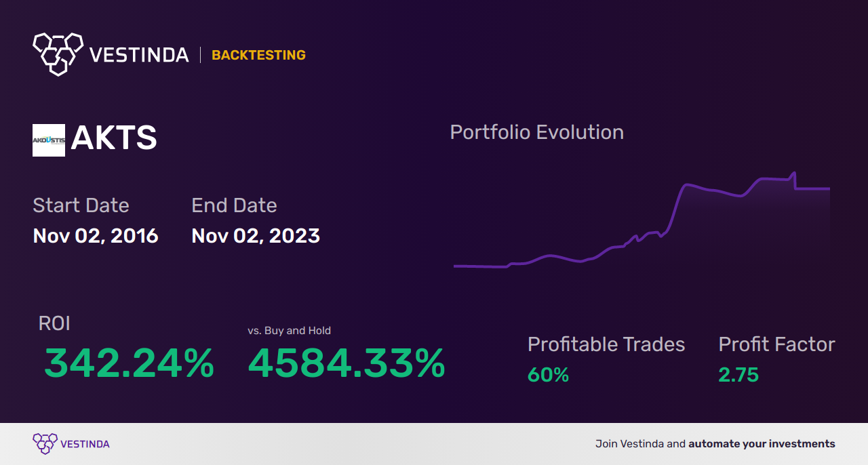The height and width of the screenshot is (465, 868).
Task: Click the small purple Vestinda footer logo icon
Action: (x=45, y=444)
